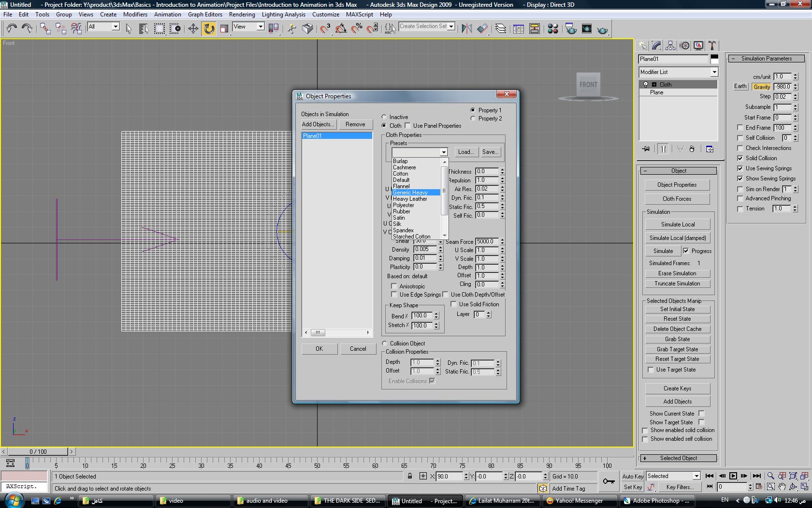Open the Material Editor icon

pos(553,29)
